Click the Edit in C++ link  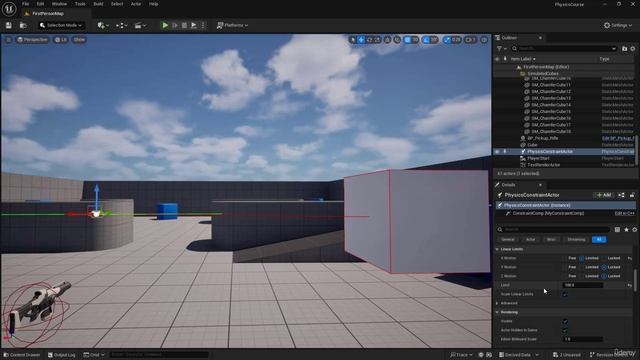tap(624, 213)
